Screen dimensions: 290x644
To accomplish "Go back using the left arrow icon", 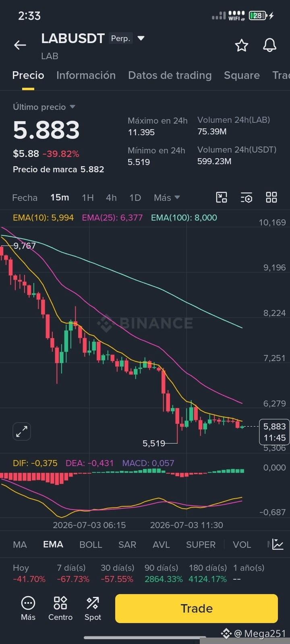I will point(20,45).
